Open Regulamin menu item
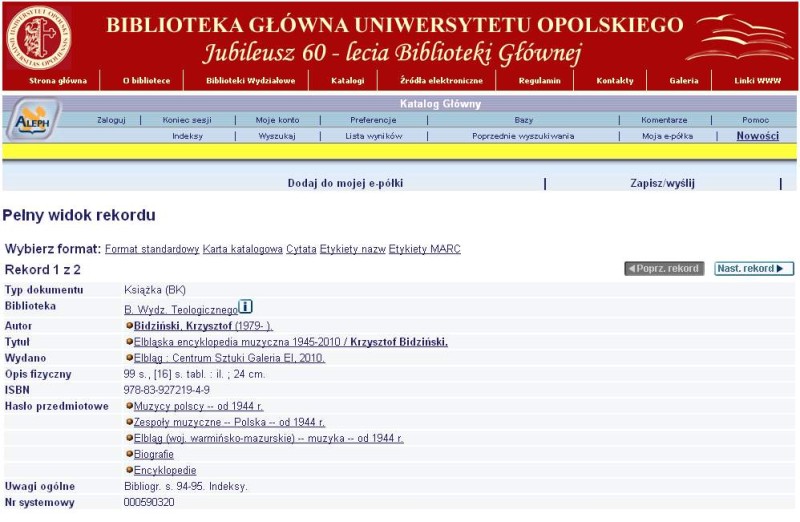Viewport: 800px width, 522px height. 539,81
